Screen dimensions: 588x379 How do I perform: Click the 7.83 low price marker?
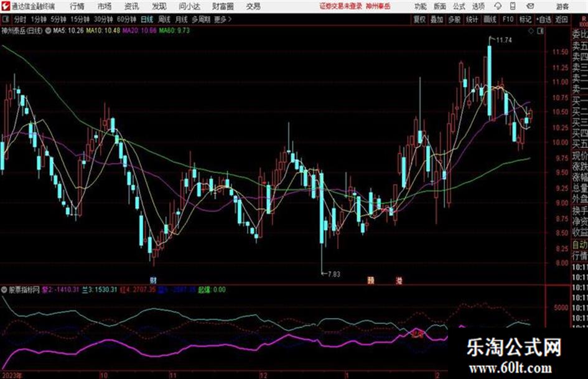tap(334, 274)
